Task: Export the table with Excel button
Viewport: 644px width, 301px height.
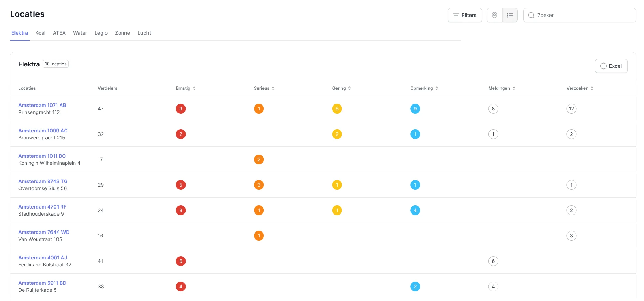Action: click(611, 66)
